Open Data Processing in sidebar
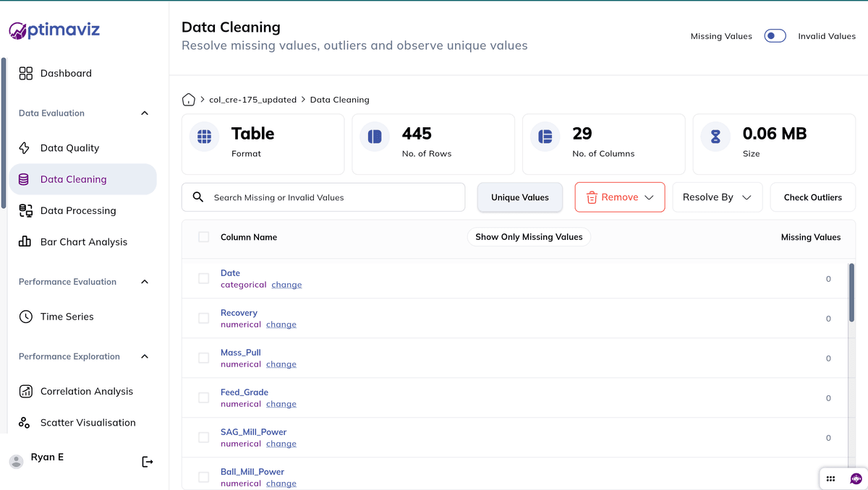The image size is (868, 490). [x=78, y=211]
